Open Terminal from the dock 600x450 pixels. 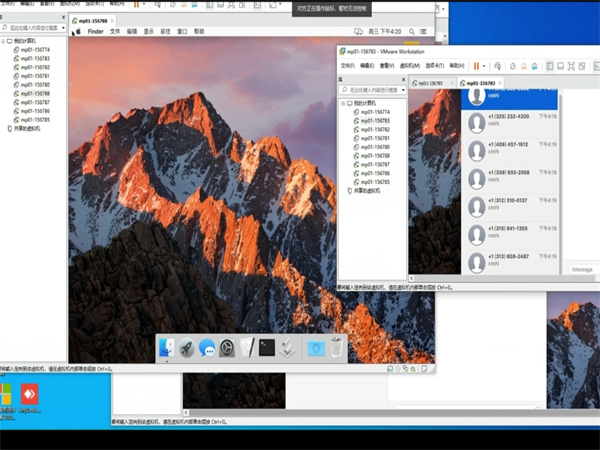coord(267,348)
